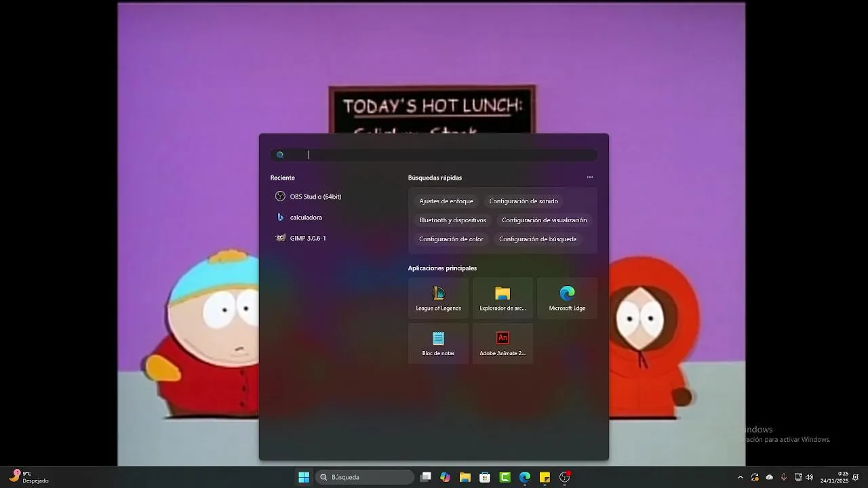Open Camtasia green taskbar icon
The width and height of the screenshot is (868, 488).
point(505,477)
